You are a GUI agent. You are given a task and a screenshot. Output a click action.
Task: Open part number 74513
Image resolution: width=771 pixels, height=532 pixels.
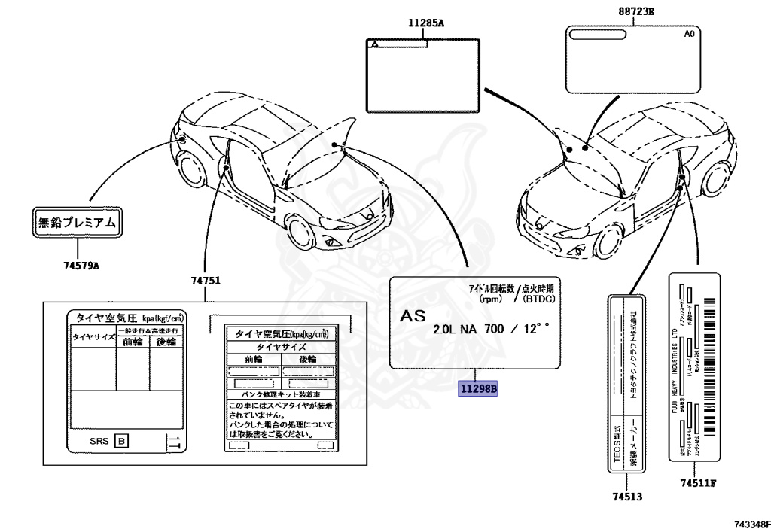click(x=627, y=497)
